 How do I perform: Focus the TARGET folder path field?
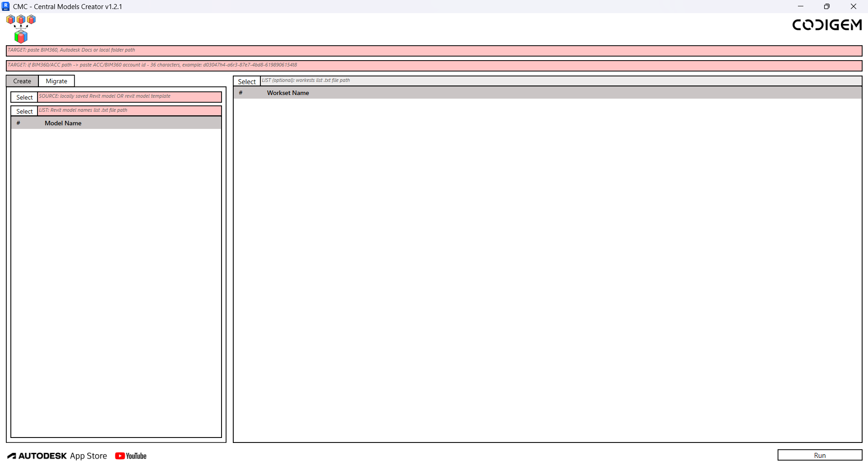434,51
